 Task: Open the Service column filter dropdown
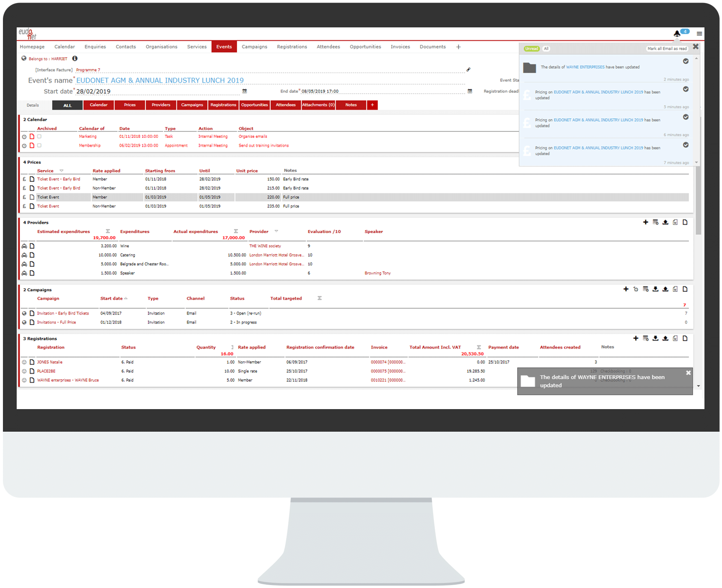[62, 171]
